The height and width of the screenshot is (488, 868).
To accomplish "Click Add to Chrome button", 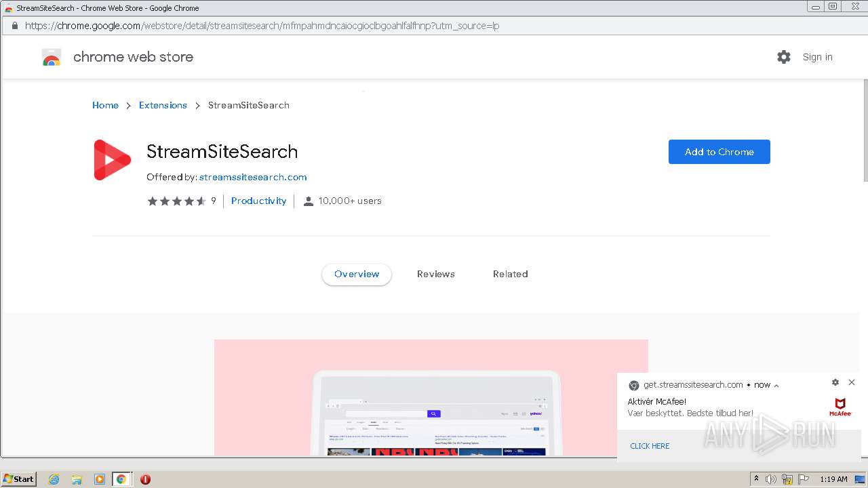I will [719, 152].
